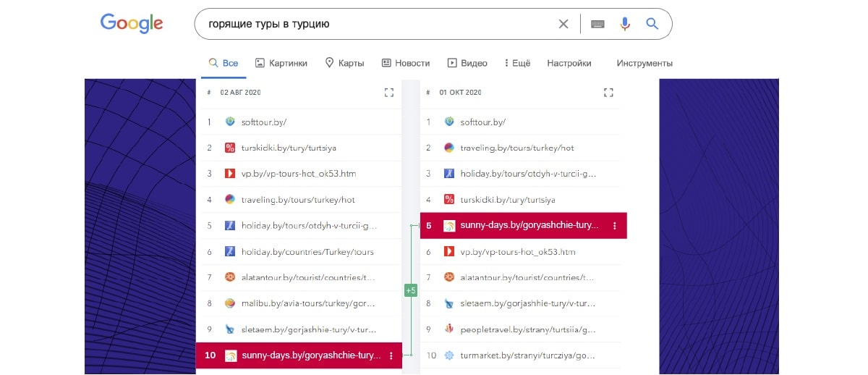Open vp.by/vp-tours-hot_ok53.htm in August list

[299, 174]
